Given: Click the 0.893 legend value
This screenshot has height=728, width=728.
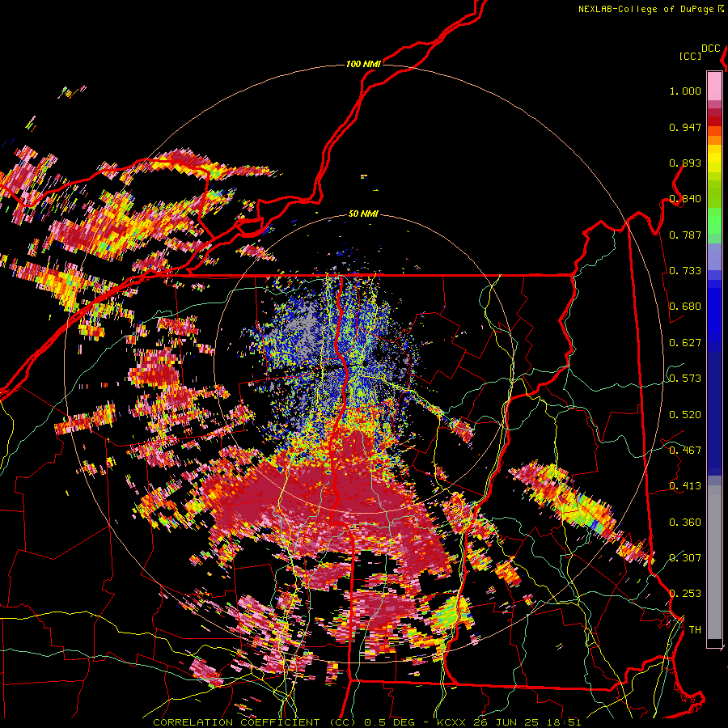Looking at the screenshot, I should pyautogui.click(x=685, y=163).
